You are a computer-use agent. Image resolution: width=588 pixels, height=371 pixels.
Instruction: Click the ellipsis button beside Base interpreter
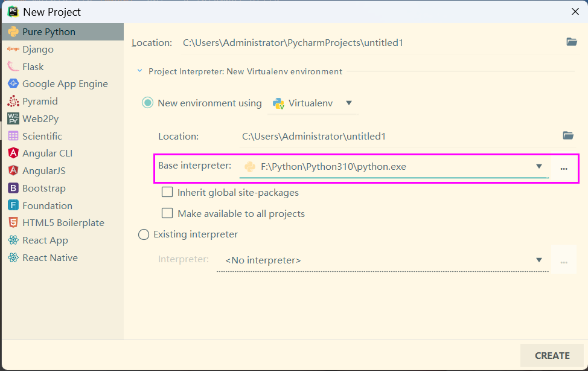[x=564, y=168]
